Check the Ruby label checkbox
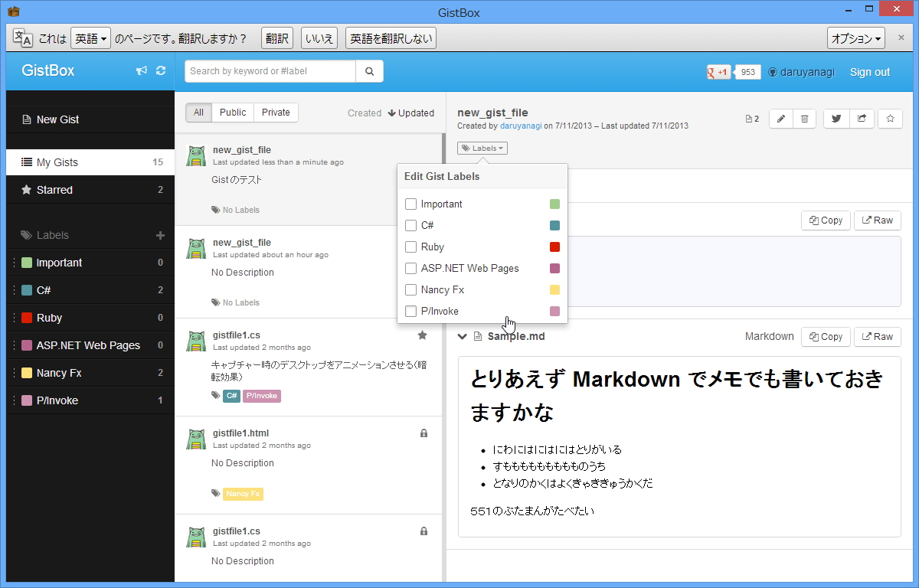 click(410, 247)
